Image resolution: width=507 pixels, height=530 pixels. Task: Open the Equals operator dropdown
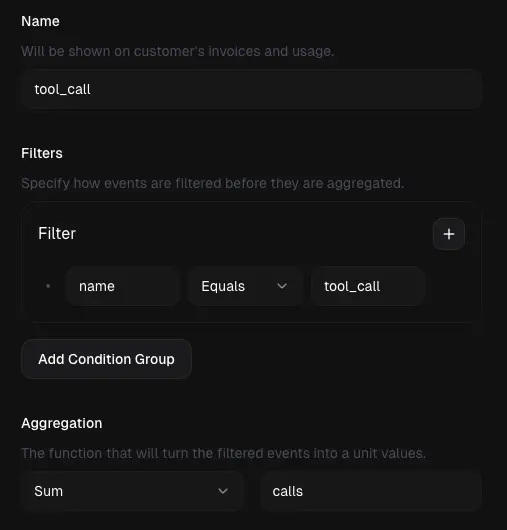pyautogui.click(x=245, y=286)
